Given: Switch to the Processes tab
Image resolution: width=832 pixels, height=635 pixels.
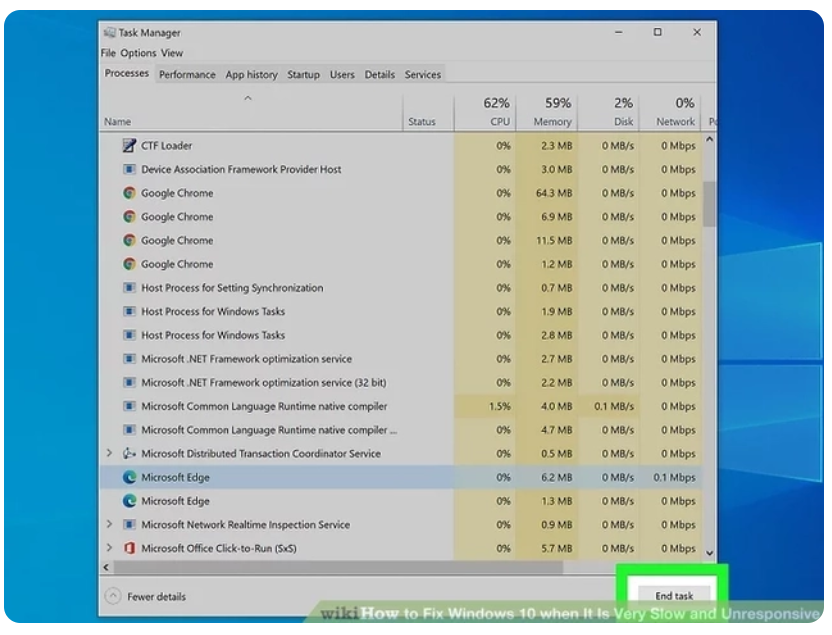Looking at the screenshot, I should pyautogui.click(x=126, y=73).
